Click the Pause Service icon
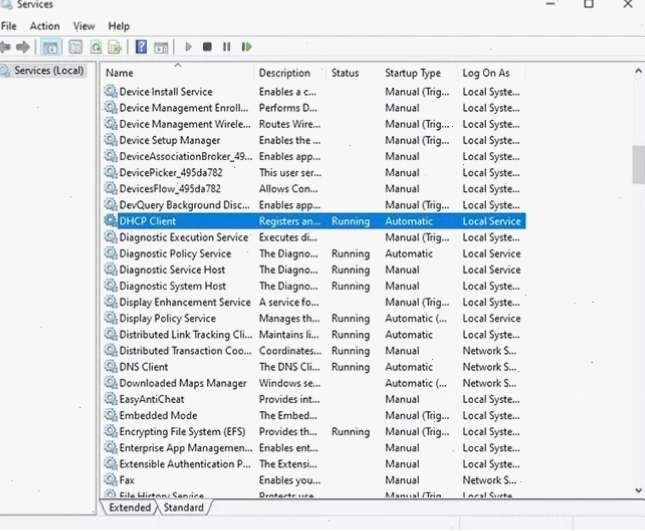 pyautogui.click(x=227, y=47)
